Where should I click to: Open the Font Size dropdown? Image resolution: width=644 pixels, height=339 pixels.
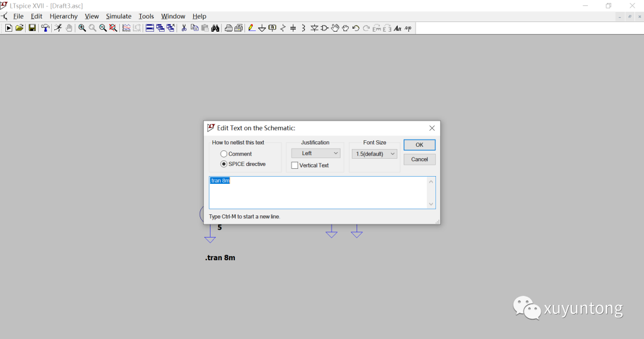point(374,153)
